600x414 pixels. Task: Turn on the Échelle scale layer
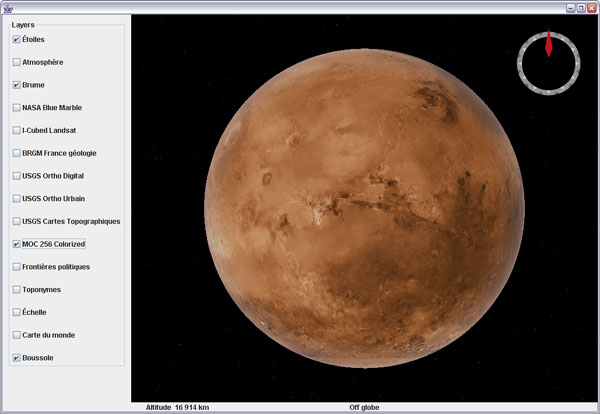[x=16, y=312]
